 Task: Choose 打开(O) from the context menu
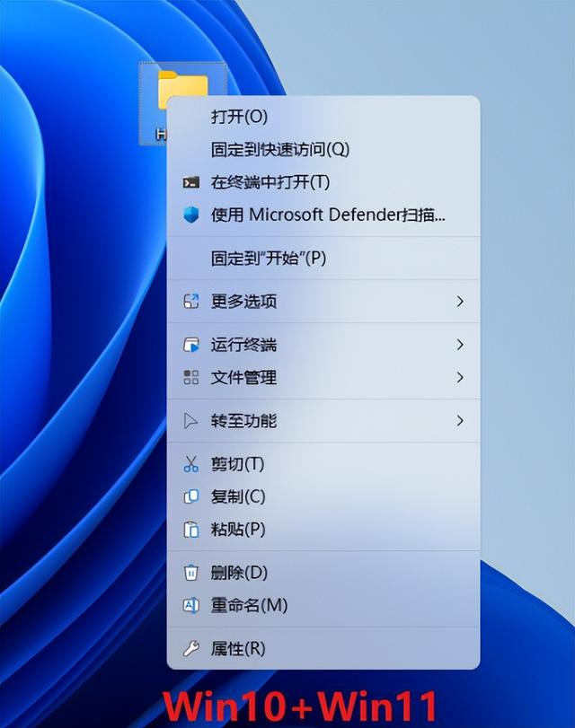click(x=323, y=117)
